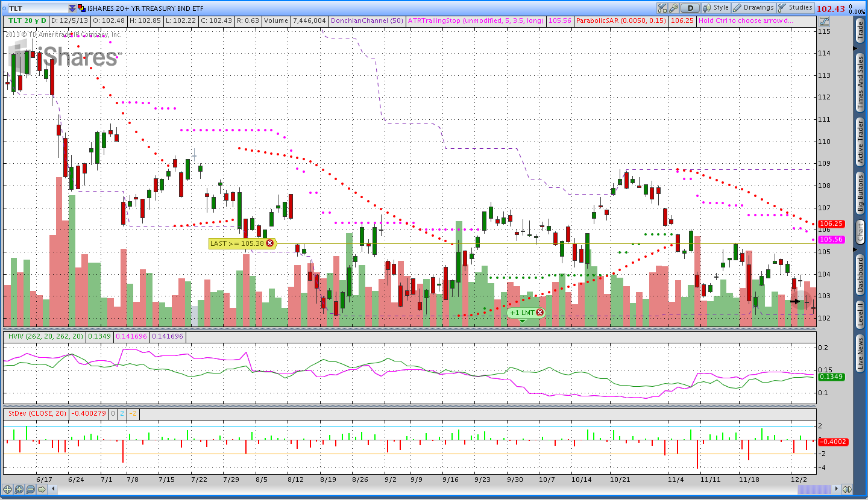Click the D: 12/5/13 date readout

69,20
